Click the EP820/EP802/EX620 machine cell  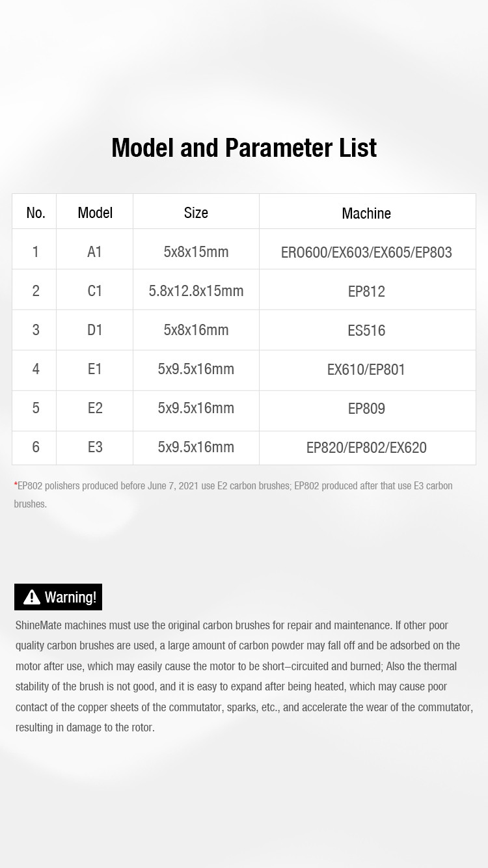click(x=367, y=447)
